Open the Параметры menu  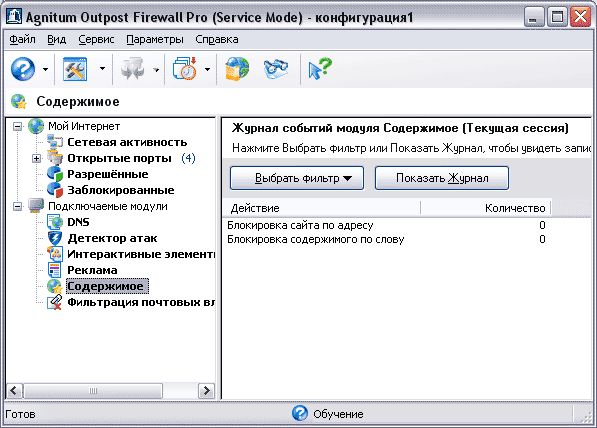(x=155, y=39)
